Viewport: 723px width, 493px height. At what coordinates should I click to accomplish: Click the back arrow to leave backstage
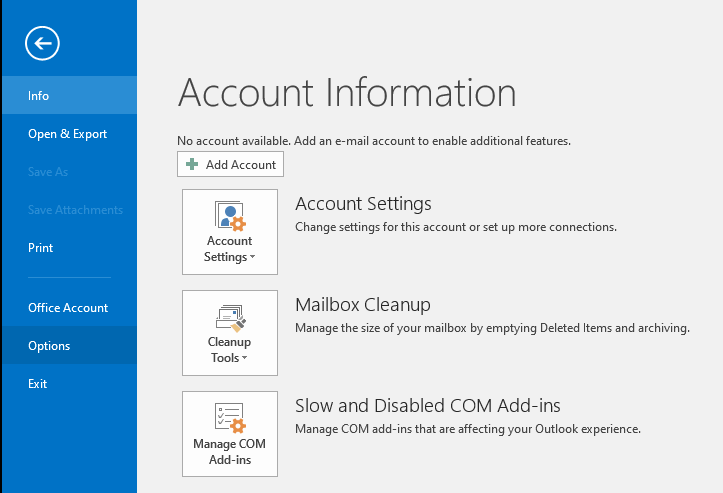point(45,43)
